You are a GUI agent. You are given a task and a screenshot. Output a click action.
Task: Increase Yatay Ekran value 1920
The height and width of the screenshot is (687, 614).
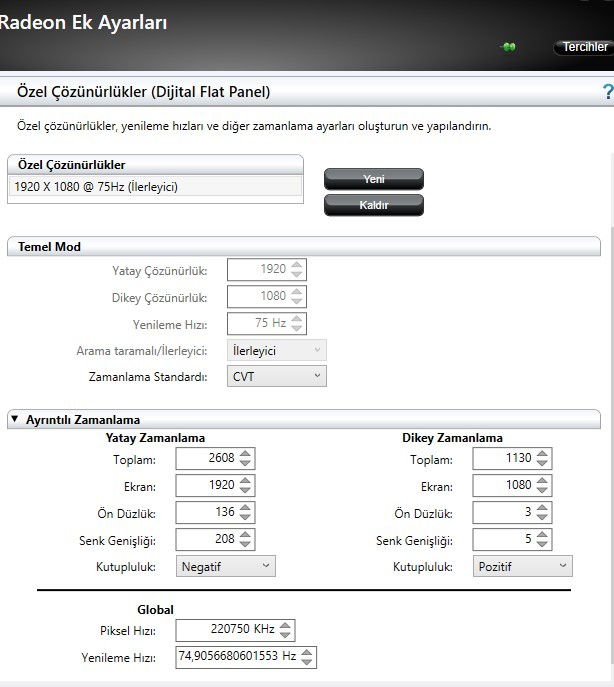(245, 481)
